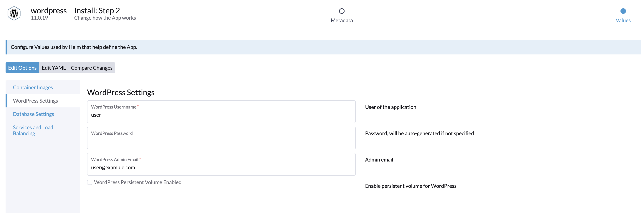
Task: Open the Compare Changes tab
Action: point(92,68)
